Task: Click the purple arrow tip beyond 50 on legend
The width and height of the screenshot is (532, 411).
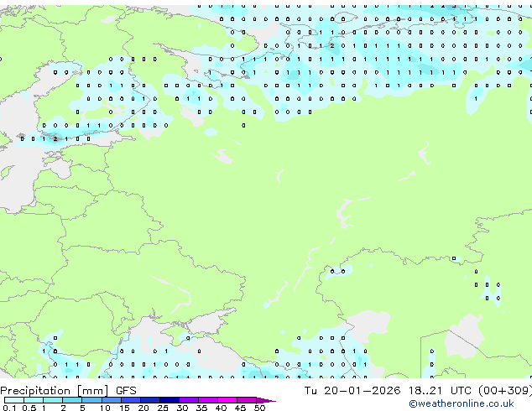Action: tap(266, 400)
